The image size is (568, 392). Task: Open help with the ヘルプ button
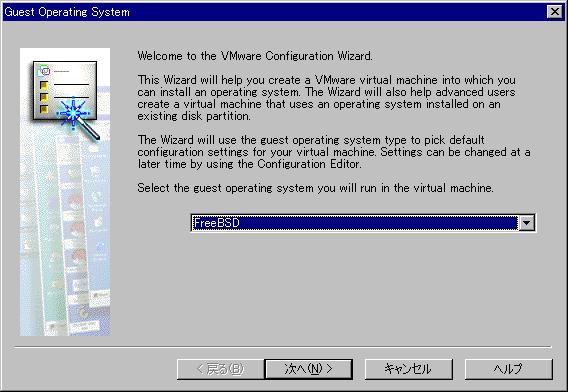click(x=509, y=369)
